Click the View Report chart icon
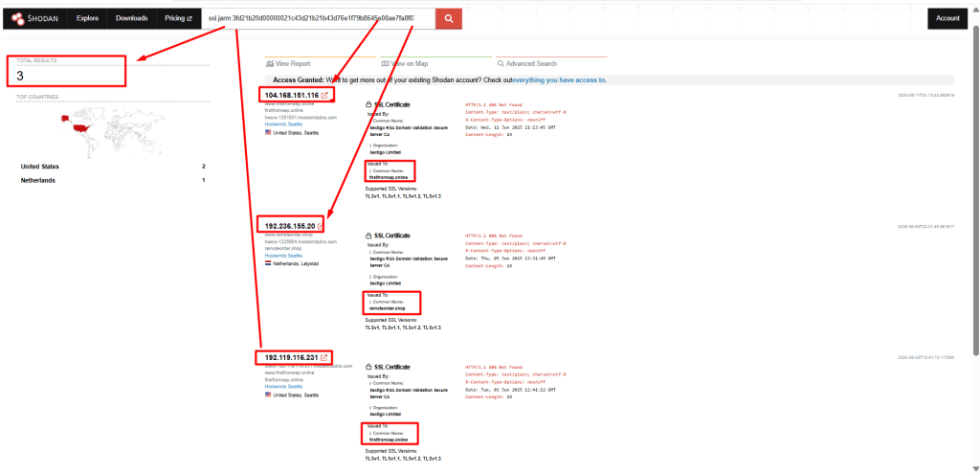 pyautogui.click(x=269, y=64)
